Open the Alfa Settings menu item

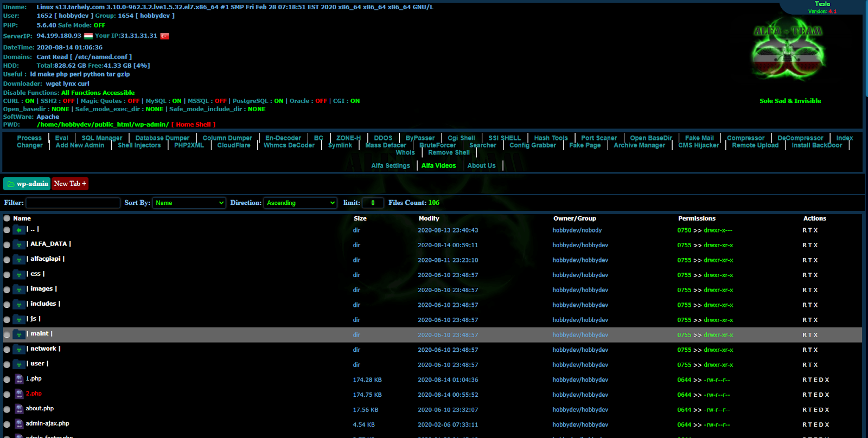391,166
